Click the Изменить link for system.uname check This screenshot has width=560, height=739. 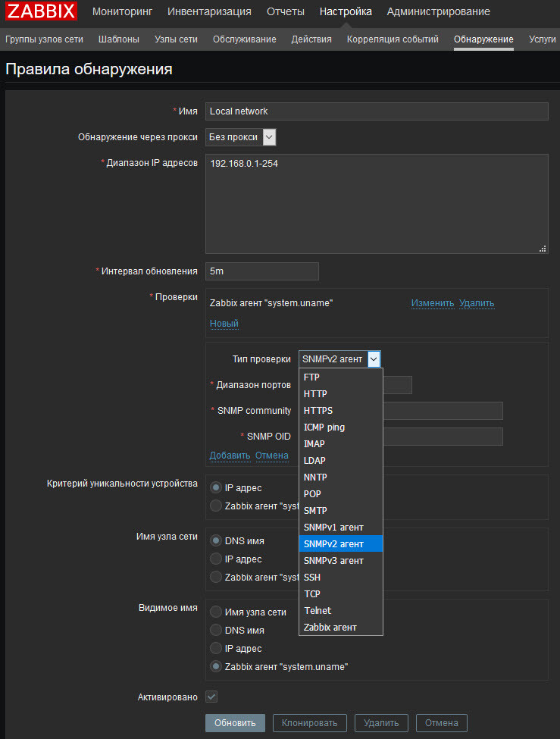coord(433,303)
